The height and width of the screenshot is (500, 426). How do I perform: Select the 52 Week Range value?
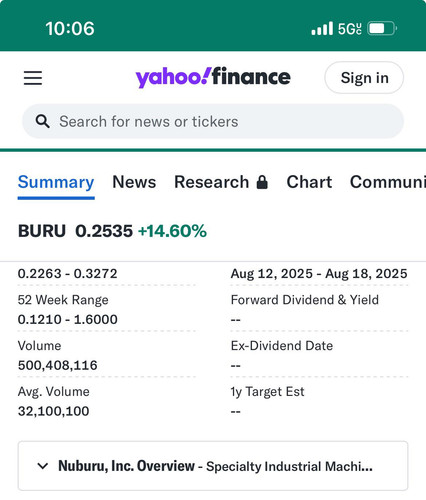(68, 320)
